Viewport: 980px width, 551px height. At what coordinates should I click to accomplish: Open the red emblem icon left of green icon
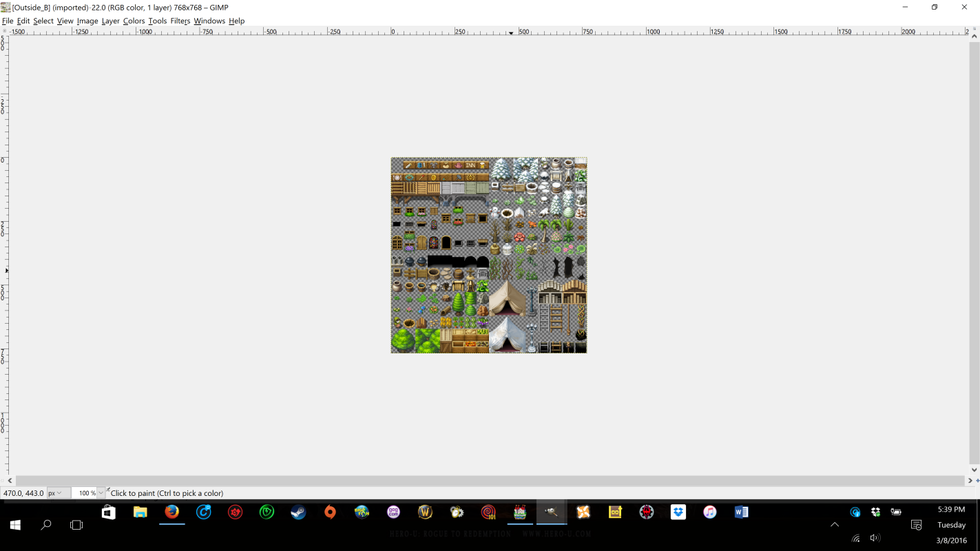click(x=235, y=512)
